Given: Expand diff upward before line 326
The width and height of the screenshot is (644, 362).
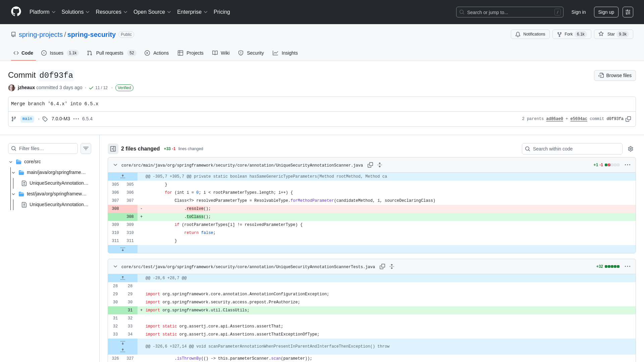Looking at the screenshot, I should coord(123,350).
